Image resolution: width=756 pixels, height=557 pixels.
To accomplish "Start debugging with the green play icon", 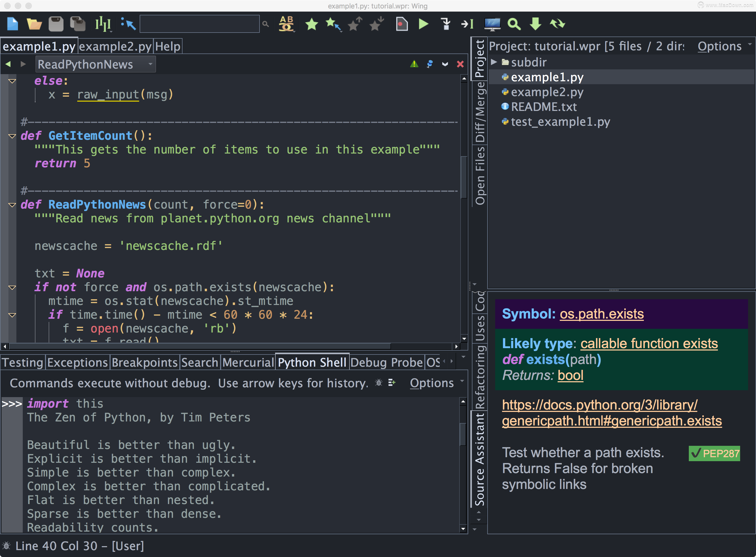I will [x=423, y=24].
